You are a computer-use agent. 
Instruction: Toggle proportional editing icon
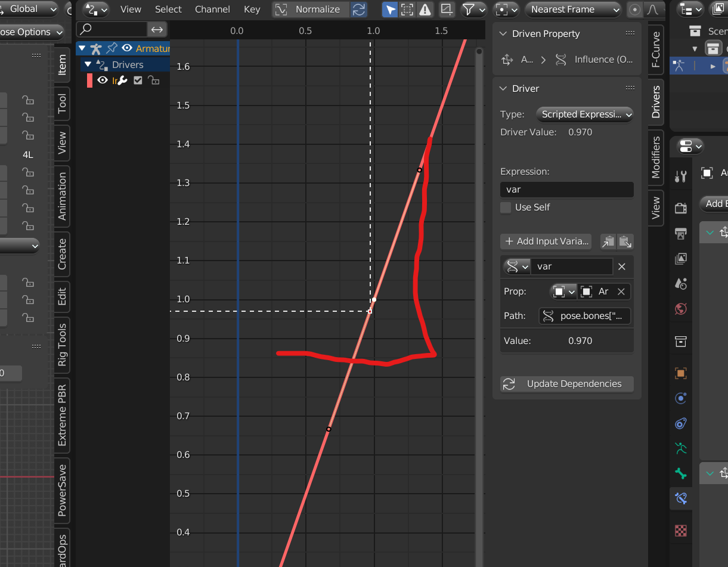635,10
